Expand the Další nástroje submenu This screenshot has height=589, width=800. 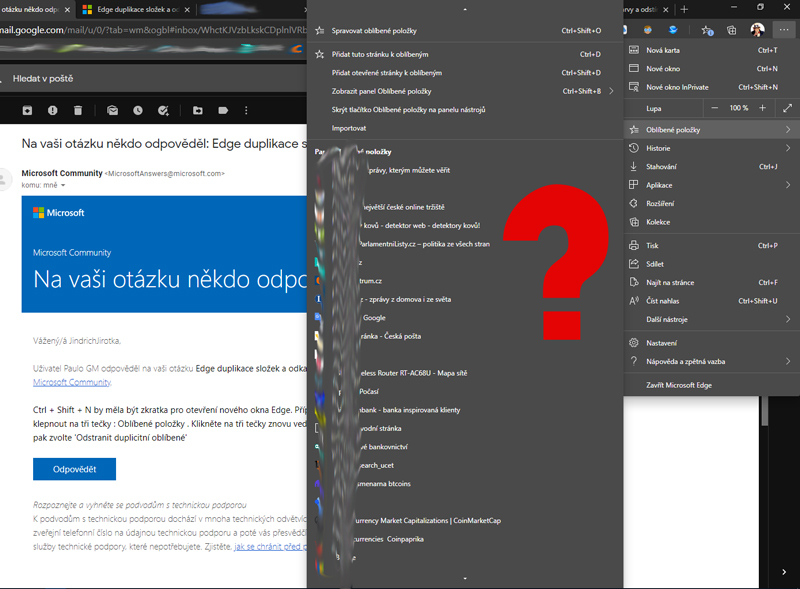pyautogui.click(x=712, y=319)
